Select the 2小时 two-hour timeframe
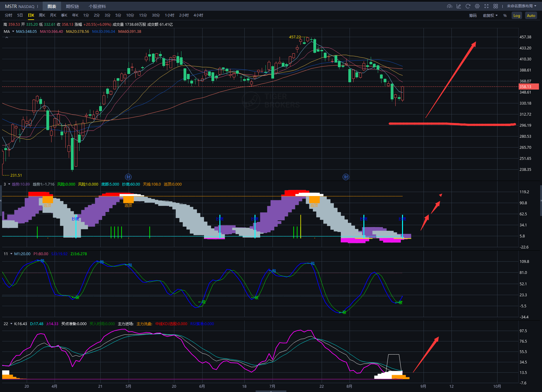This screenshot has height=392, width=542. click(184, 15)
